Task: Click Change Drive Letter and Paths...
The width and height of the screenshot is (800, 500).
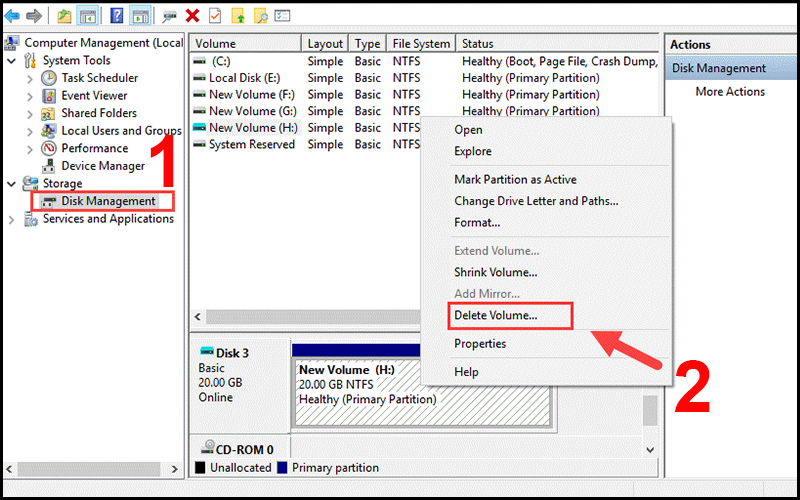Action: (536, 201)
